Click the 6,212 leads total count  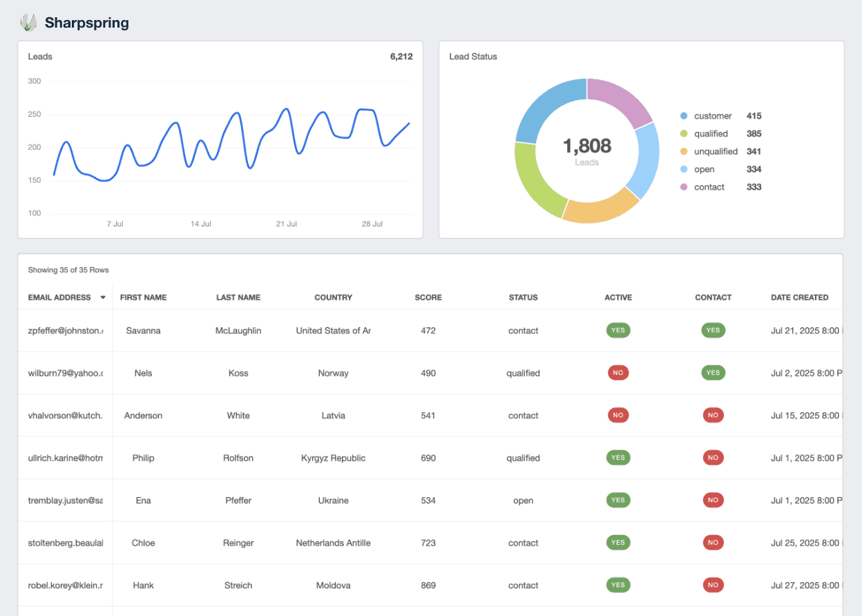pyautogui.click(x=401, y=56)
